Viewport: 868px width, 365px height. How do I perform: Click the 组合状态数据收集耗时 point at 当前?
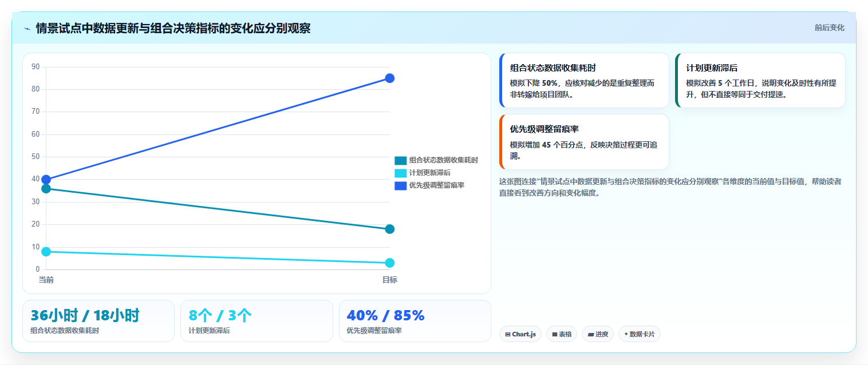pos(46,189)
